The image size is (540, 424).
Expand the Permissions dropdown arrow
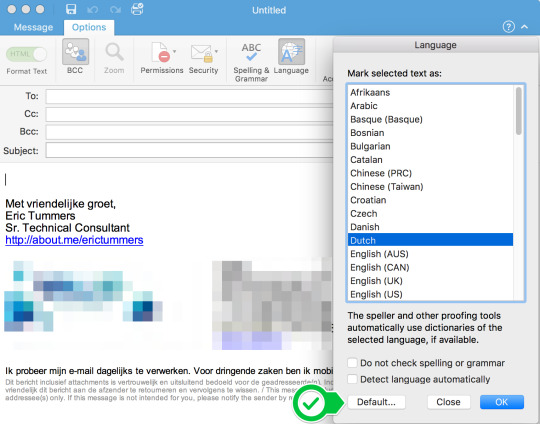(175, 51)
